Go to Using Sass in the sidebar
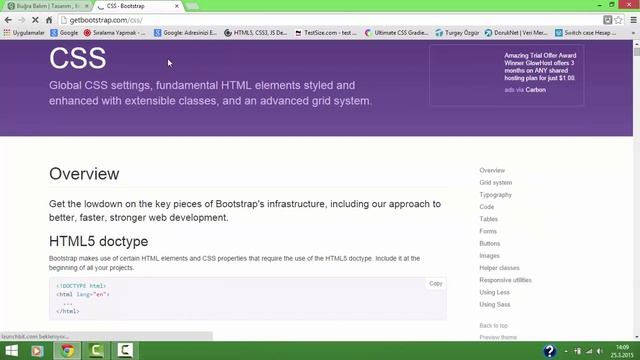This screenshot has height=360, width=640. 495,304
